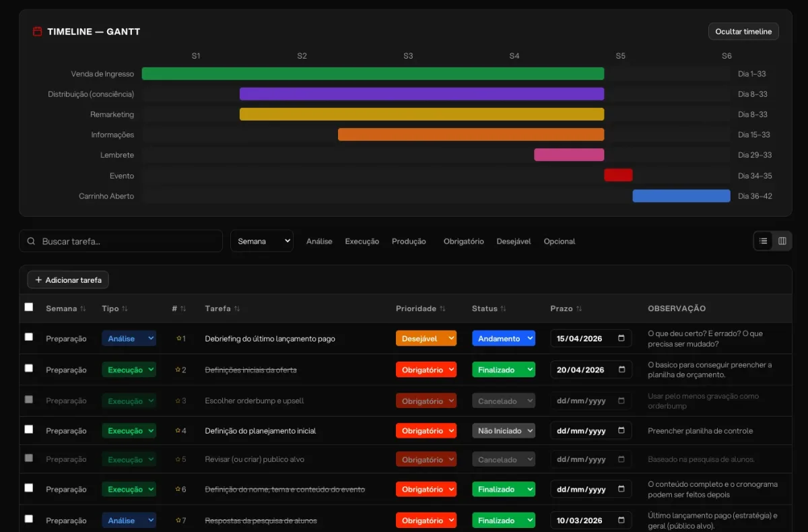Click the star icon of task 1
The image size is (808, 532).
[x=178, y=338]
